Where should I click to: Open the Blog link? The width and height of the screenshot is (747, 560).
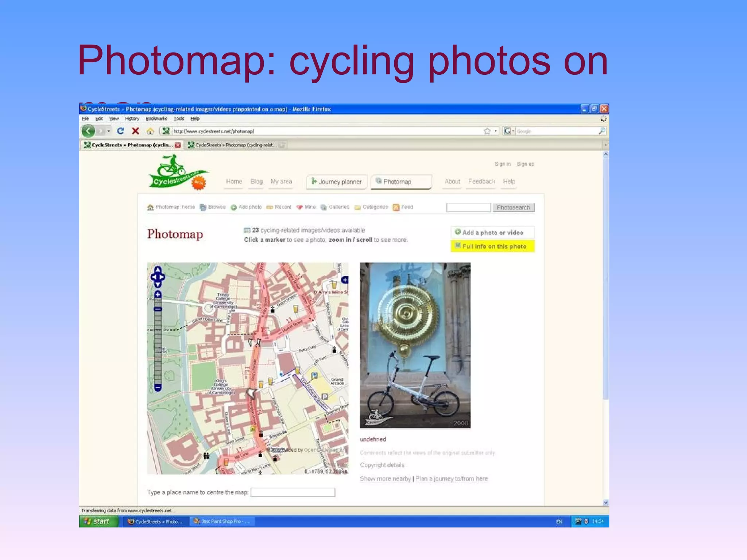click(256, 182)
